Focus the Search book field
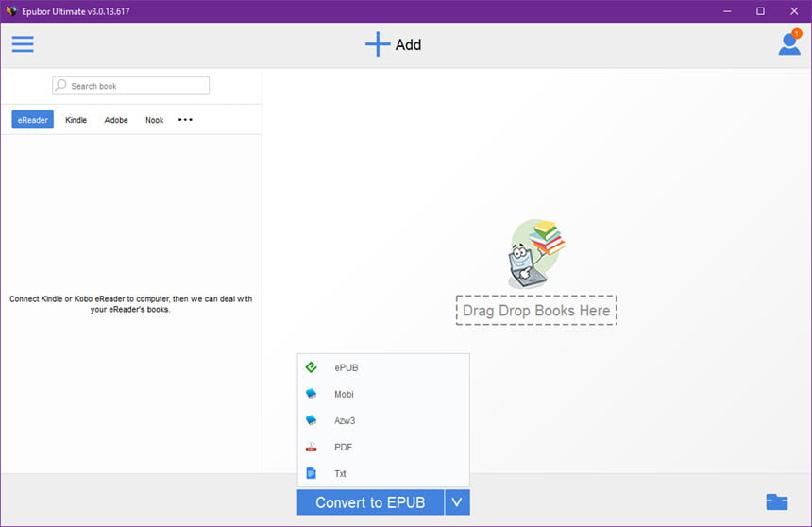The image size is (812, 527). (x=131, y=86)
